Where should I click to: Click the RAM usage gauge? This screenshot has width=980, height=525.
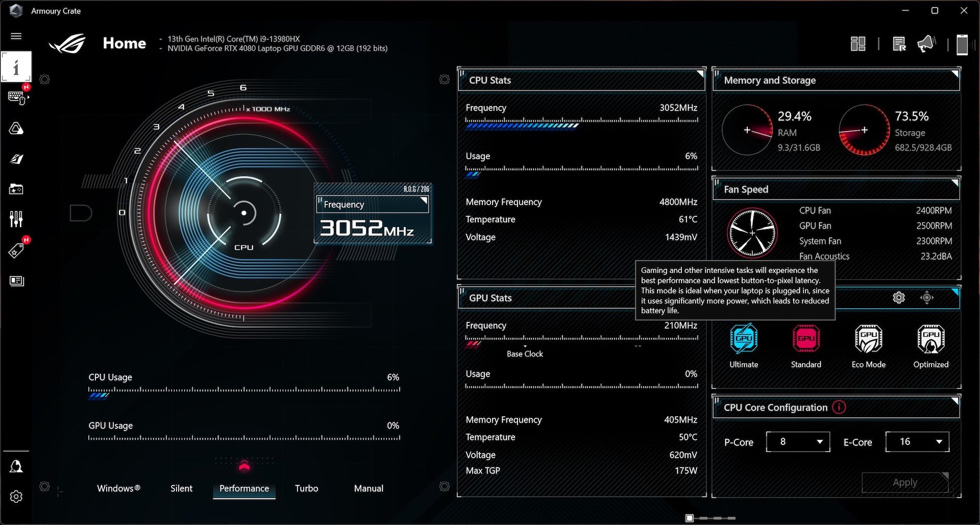pos(747,130)
